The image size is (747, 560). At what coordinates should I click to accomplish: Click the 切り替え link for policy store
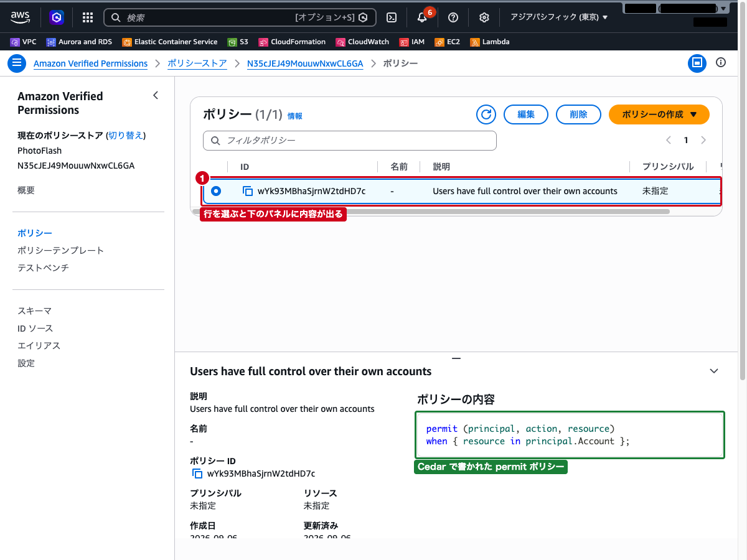126,135
